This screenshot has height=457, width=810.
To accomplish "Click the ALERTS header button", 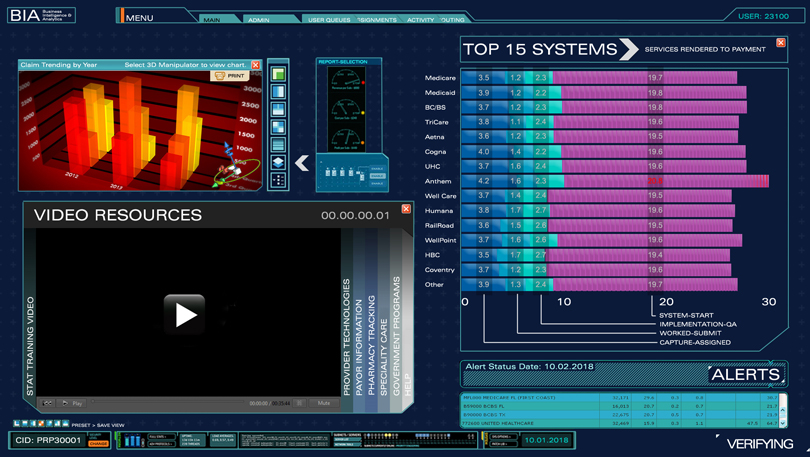I will (745, 374).
